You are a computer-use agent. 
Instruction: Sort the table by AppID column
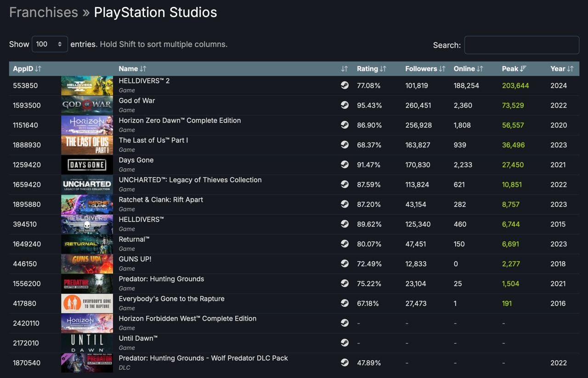pos(27,69)
